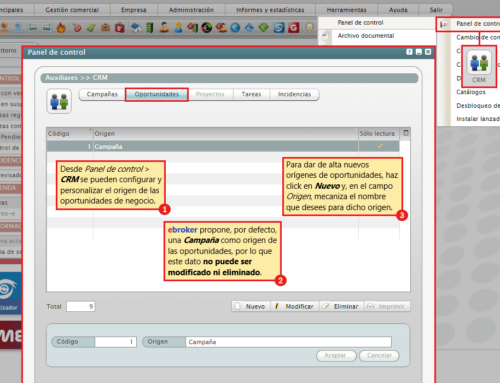
Task: Click the green binder toolbar icon
Action: [x=150, y=28]
